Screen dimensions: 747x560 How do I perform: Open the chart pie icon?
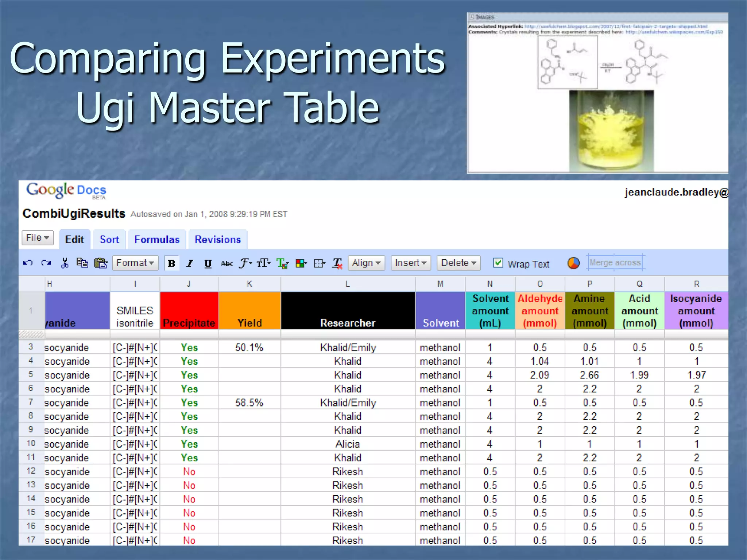[573, 263]
